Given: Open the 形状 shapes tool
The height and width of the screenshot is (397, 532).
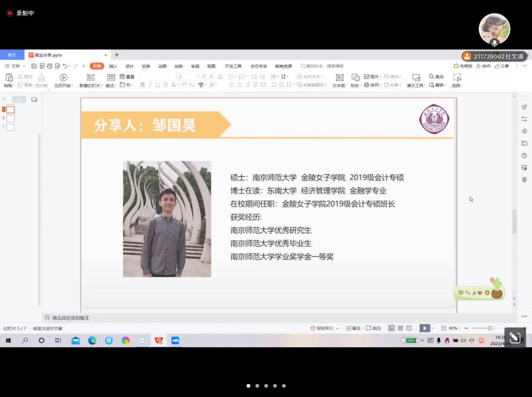Looking at the screenshot, I should pos(355,78).
